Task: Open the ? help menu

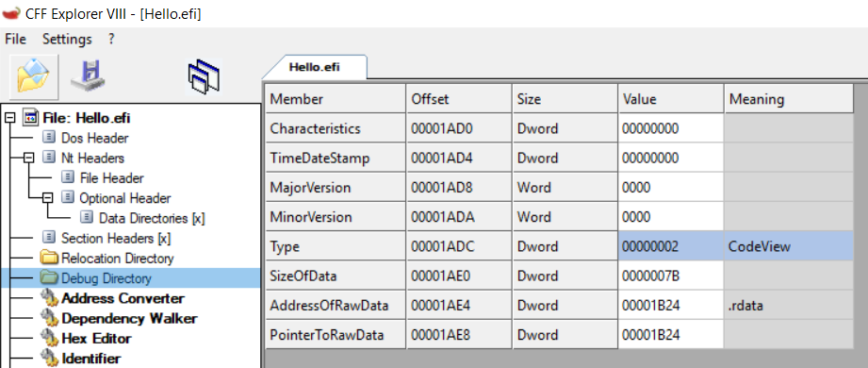Action: (x=111, y=40)
